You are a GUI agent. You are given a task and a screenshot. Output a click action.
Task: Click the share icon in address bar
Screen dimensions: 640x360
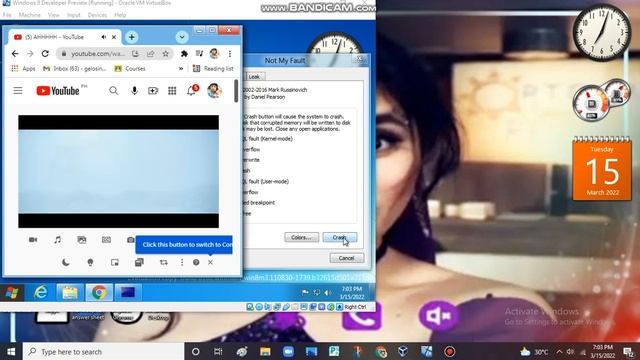[x=151, y=53]
